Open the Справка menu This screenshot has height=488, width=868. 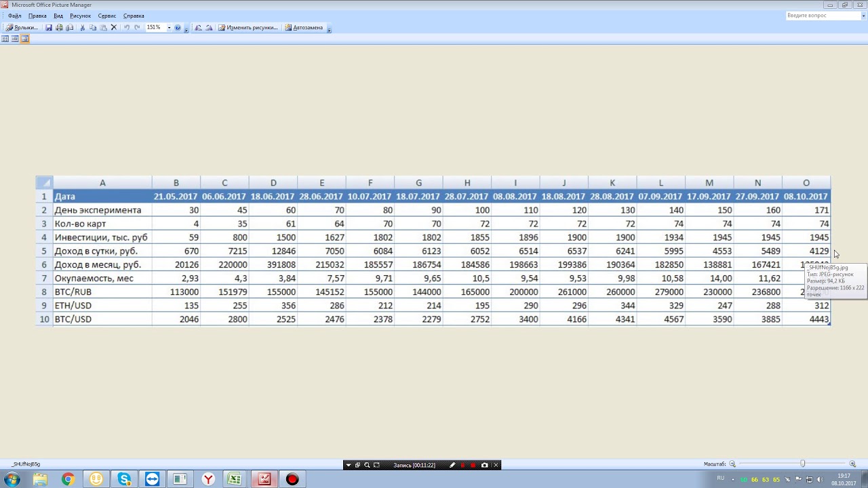coord(134,16)
